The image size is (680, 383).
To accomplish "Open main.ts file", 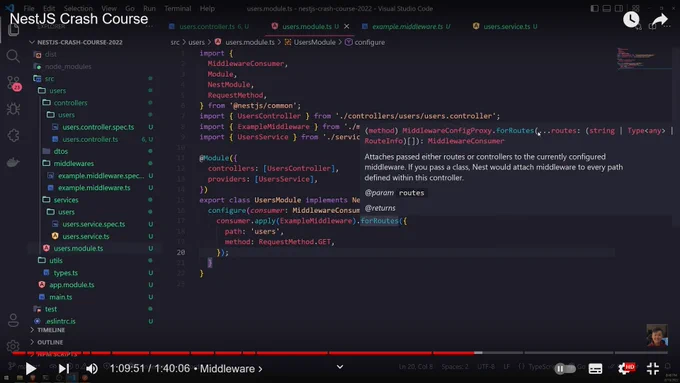I will [x=60, y=297].
